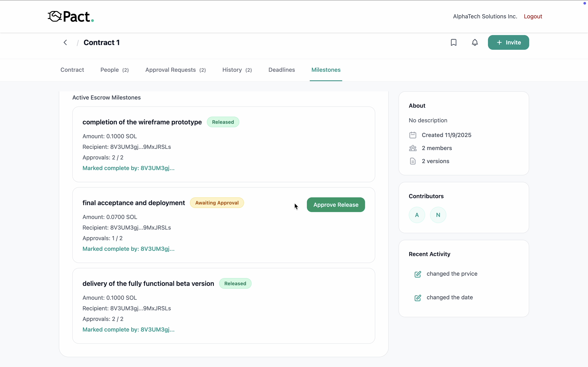This screenshot has height=367, width=588.
Task: Click the bookmark icon in header
Action: pyautogui.click(x=453, y=42)
